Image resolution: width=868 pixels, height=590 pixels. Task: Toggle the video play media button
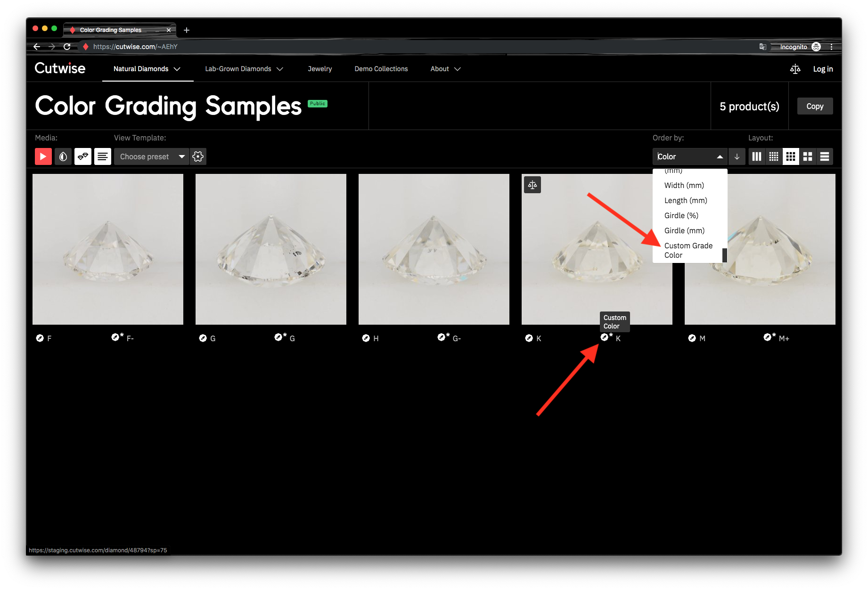tap(43, 156)
